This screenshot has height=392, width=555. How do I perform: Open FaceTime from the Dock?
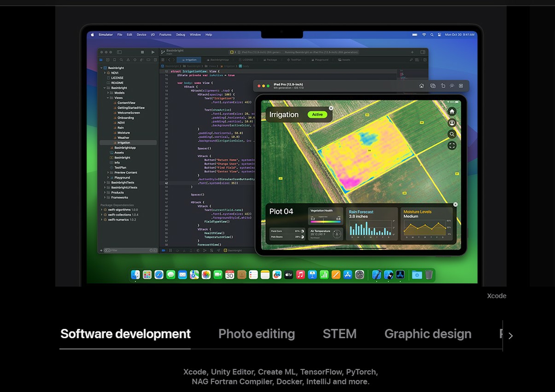point(218,274)
